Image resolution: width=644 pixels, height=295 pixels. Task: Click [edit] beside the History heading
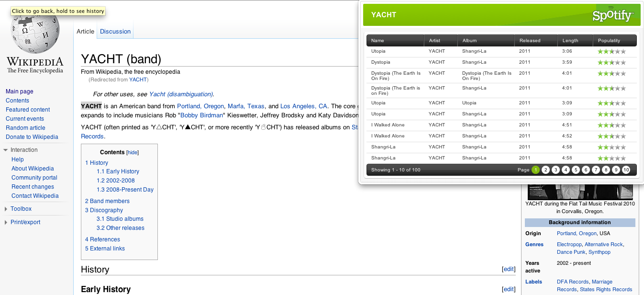[x=509, y=270]
